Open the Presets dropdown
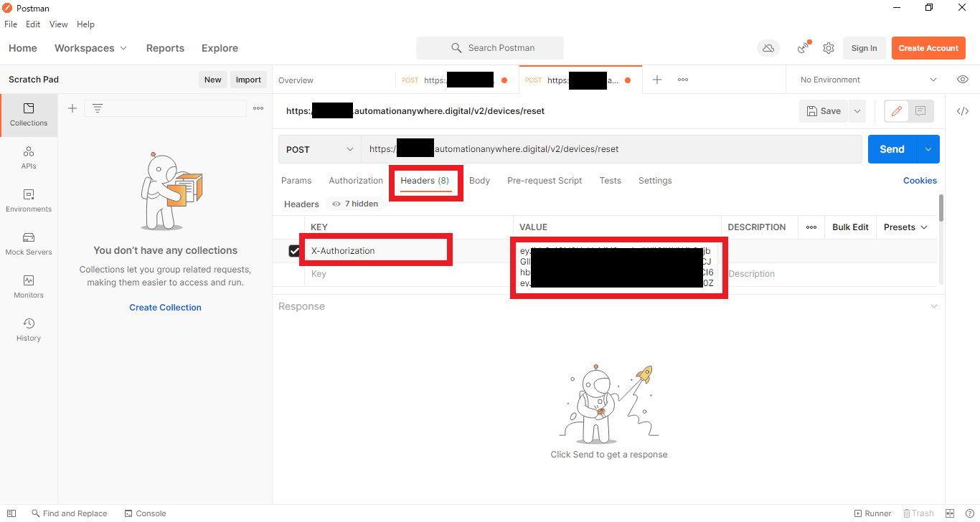 905,227
